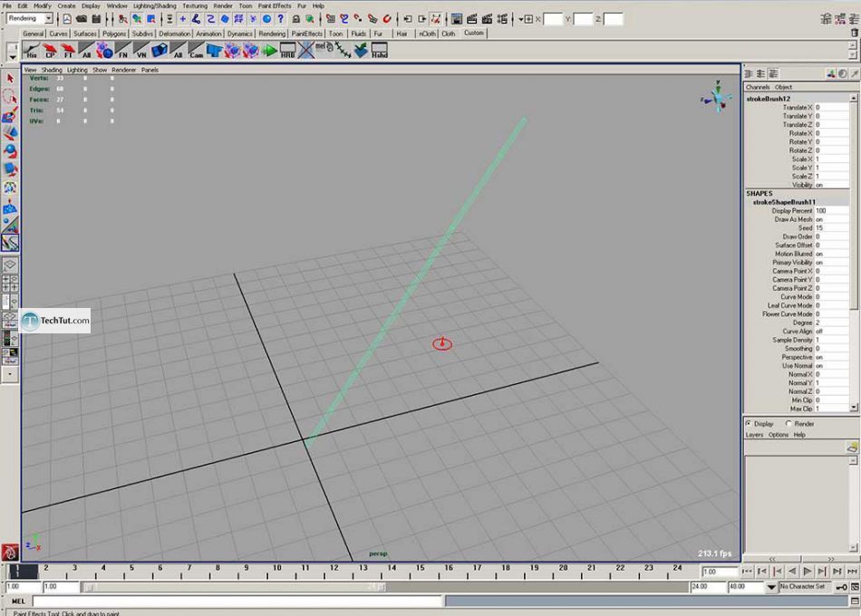Toggle snap to grids icon
The width and height of the screenshot is (861, 616).
[x=330, y=19]
